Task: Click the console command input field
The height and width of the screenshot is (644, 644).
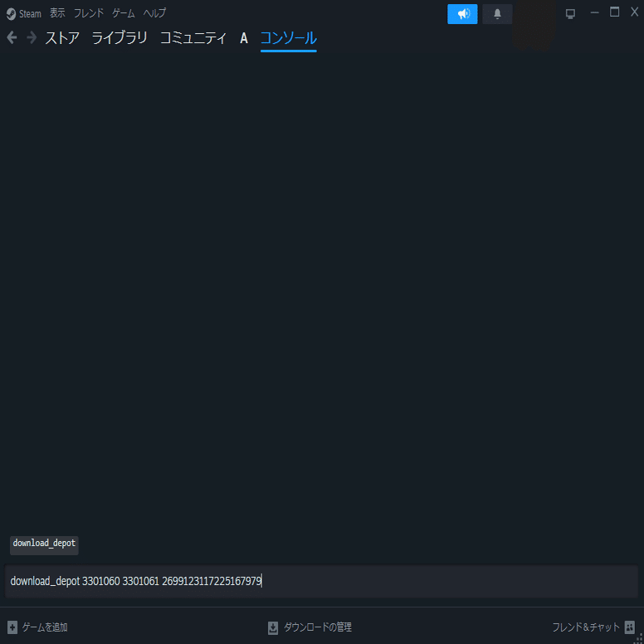Action: [321, 581]
